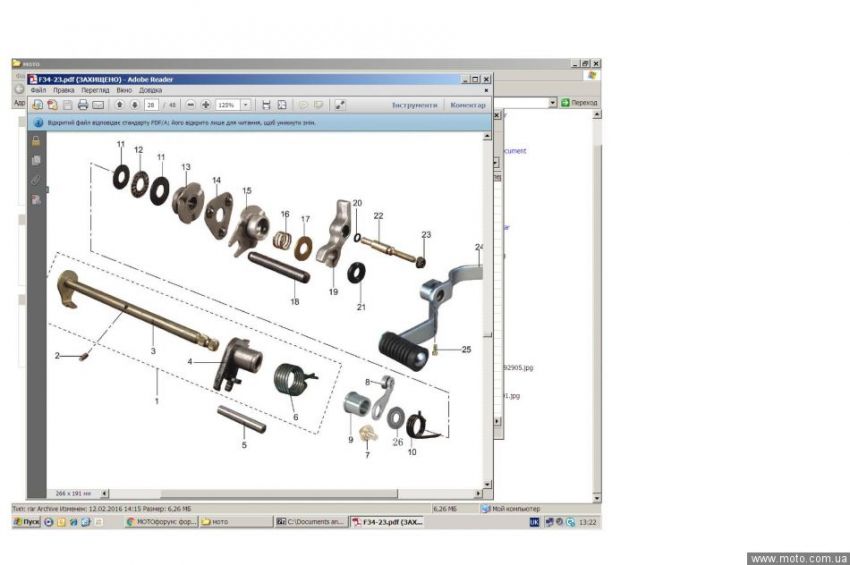
Task: Click the info icon in PDF/A notice bar
Action: pyautogui.click(x=38, y=123)
